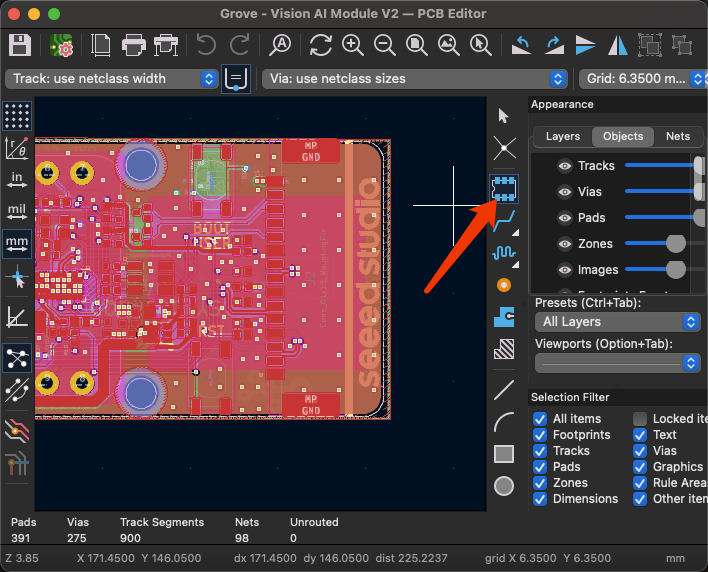Click the Undo arrow
Screen dimensions: 708x572
tap(206, 45)
